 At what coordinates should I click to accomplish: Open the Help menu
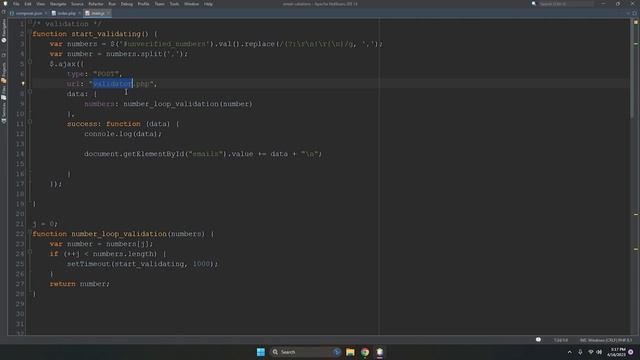pos(208,4)
